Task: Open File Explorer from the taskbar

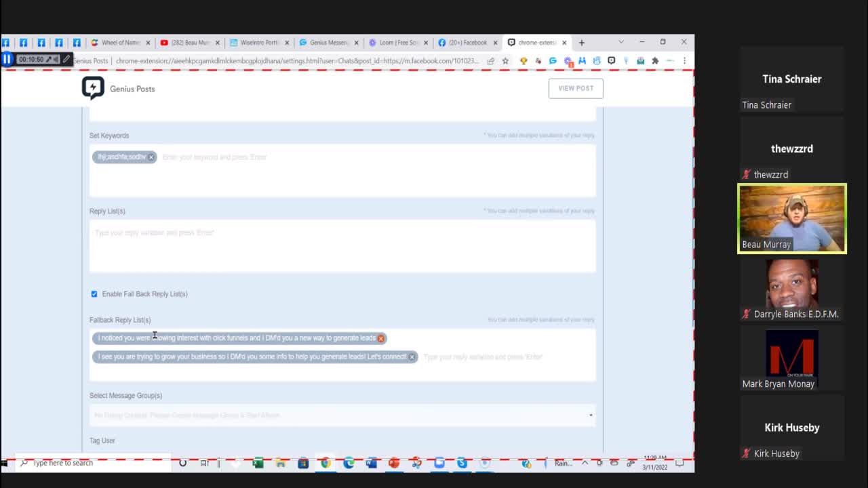Action: [281, 463]
